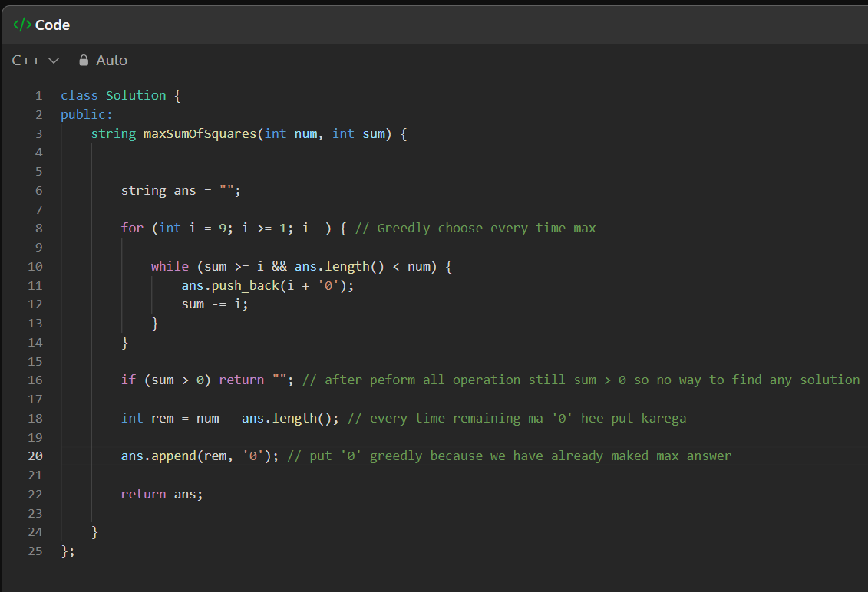Click the 'while' keyword on line 10

coord(170,267)
